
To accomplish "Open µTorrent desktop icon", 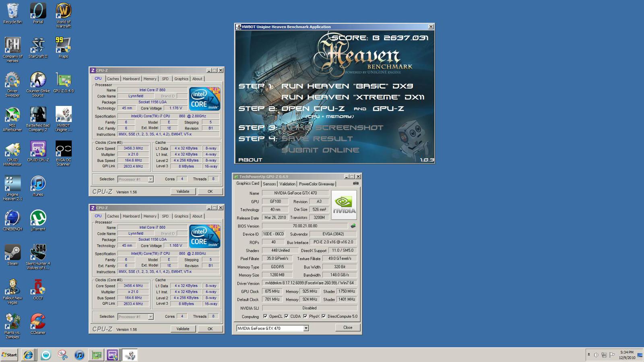I will point(38,220).
